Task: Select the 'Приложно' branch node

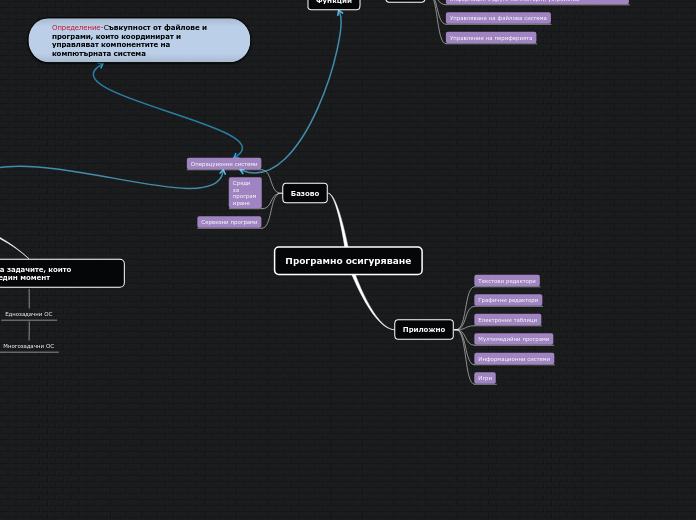Action: click(x=424, y=329)
